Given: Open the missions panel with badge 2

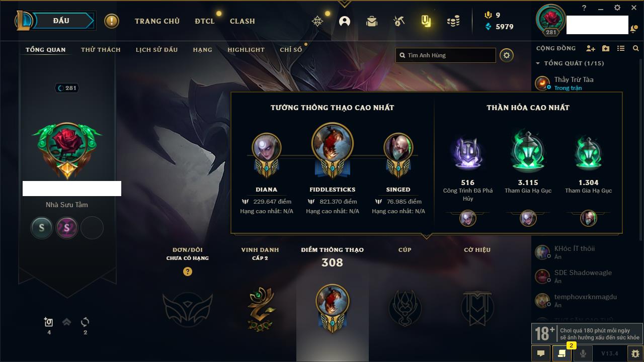Looking at the screenshot, I should coord(562,353).
